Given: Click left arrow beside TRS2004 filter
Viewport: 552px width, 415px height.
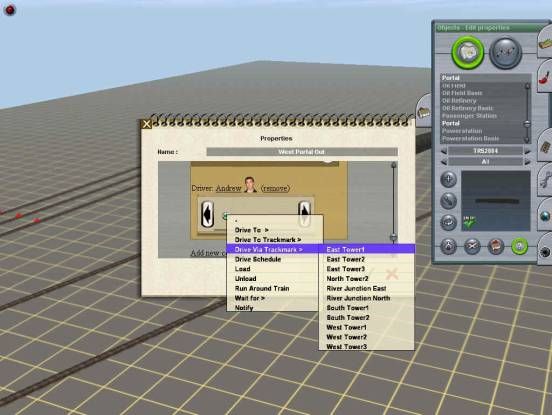Looking at the screenshot, I should coord(444,151).
